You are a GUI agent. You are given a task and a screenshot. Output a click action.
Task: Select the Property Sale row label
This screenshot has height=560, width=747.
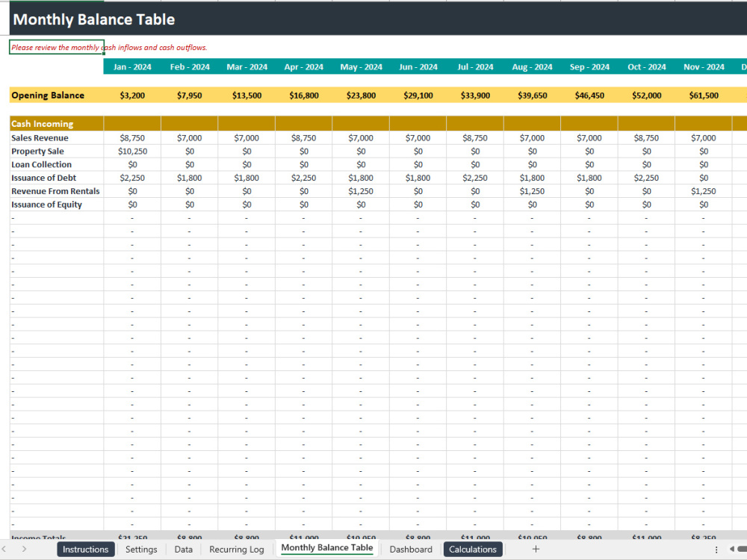click(57, 151)
